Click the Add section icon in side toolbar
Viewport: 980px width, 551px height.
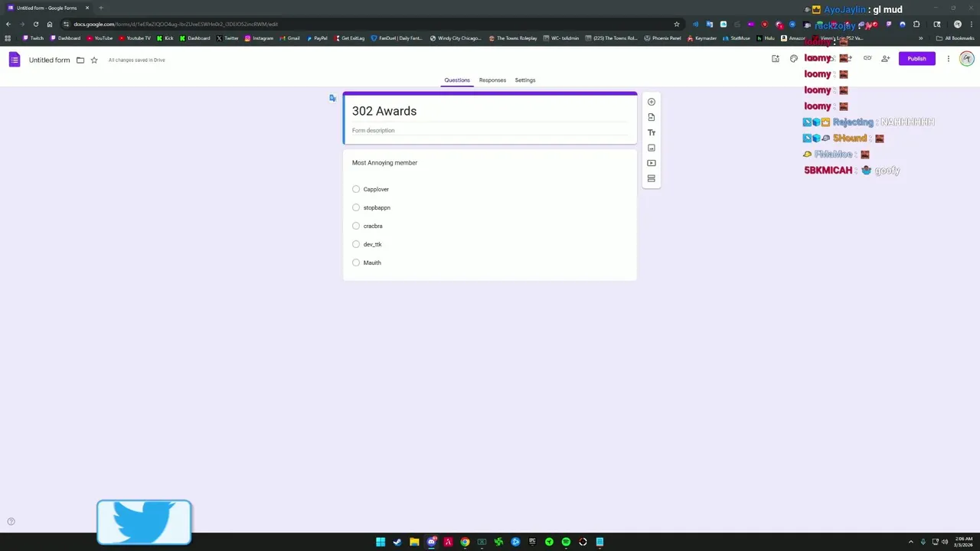pos(652,178)
